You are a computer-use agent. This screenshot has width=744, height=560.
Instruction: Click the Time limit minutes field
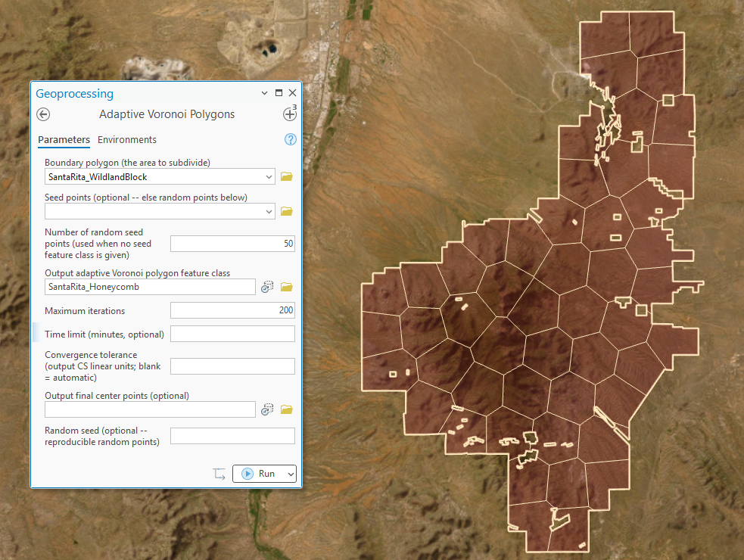[232, 334]
